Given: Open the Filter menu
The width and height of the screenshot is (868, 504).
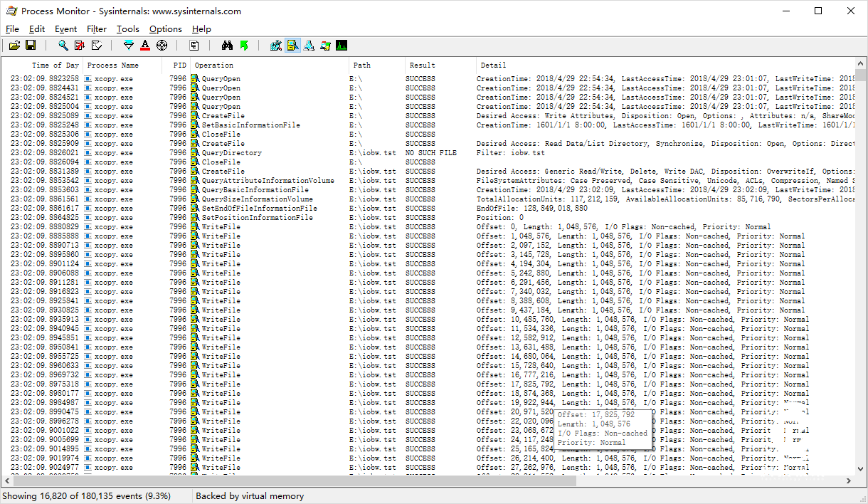Looking at the screenshot, I should pyautogui.click(x=97, y=29).
